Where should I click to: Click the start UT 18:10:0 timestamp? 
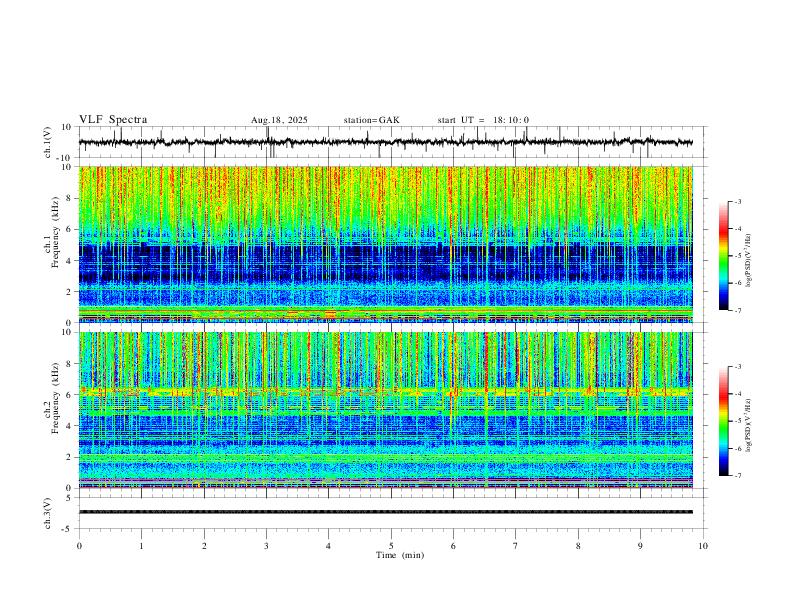[483, 120]
